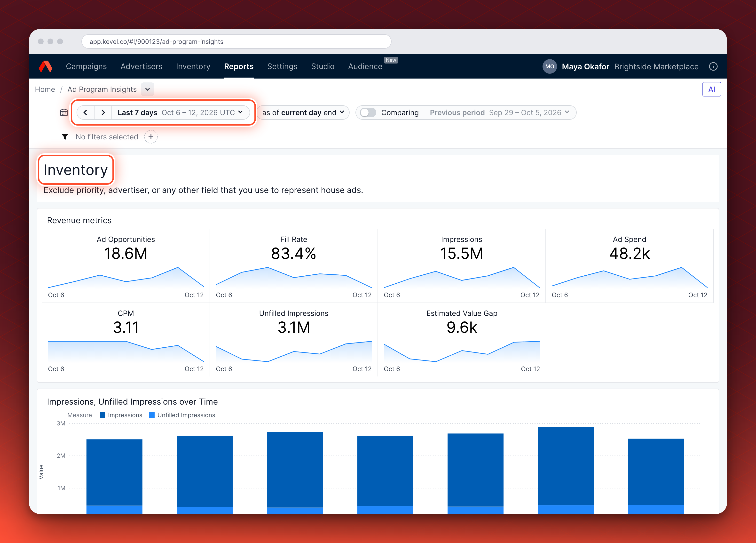This screenshot has height=543, width=756.
Task: Go to next date range arrow
Action: click(103, 112)
